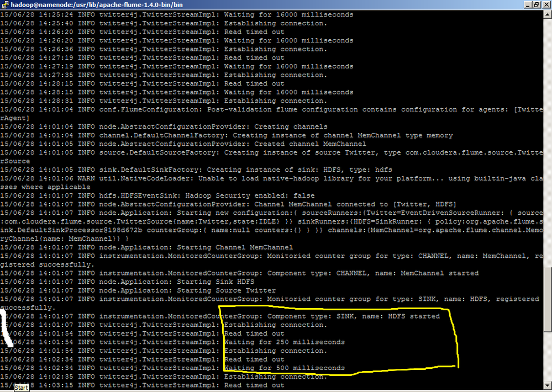Click the 14:28:31 Establishing connection line
The height and width of the screenshot is (392, 552).
164,101
